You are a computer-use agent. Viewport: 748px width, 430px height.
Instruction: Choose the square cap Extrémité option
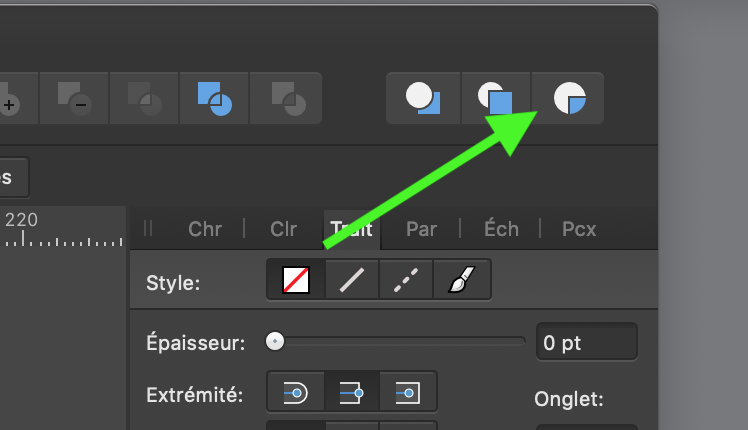[408, 393]
